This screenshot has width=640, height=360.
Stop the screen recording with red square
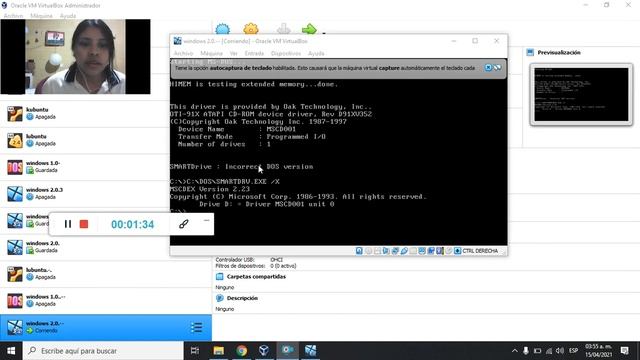(84, 224)
